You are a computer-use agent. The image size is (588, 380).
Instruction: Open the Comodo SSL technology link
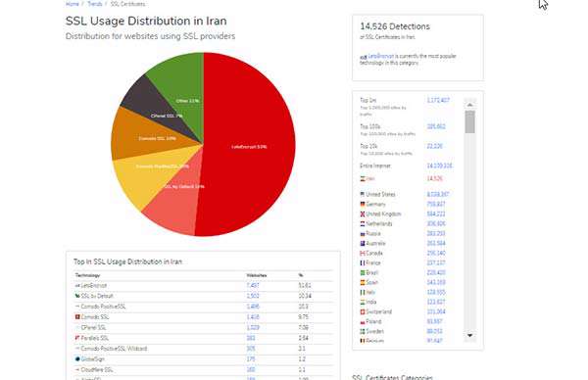coord(95,316)
